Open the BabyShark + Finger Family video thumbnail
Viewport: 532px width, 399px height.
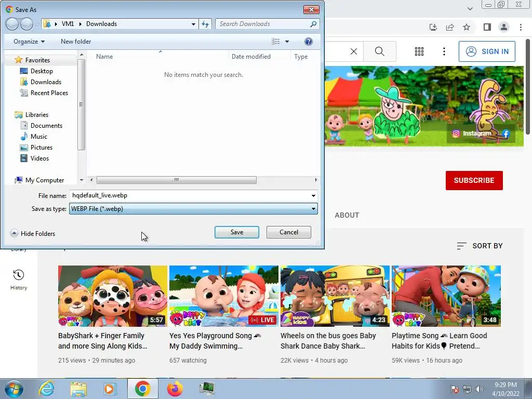point(113,296)
